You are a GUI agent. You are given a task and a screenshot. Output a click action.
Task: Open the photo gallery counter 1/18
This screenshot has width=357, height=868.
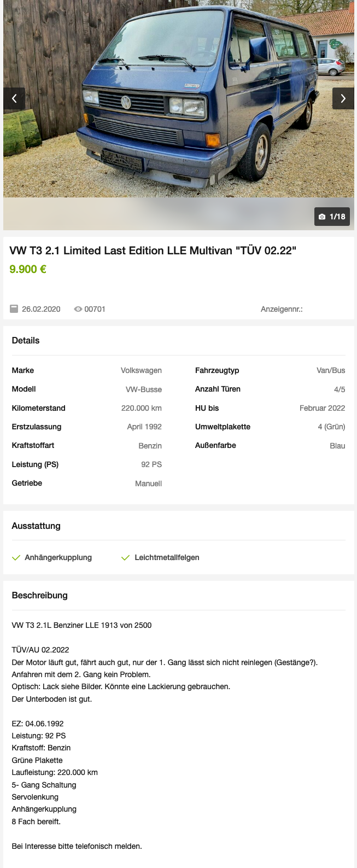pos(332,217)
